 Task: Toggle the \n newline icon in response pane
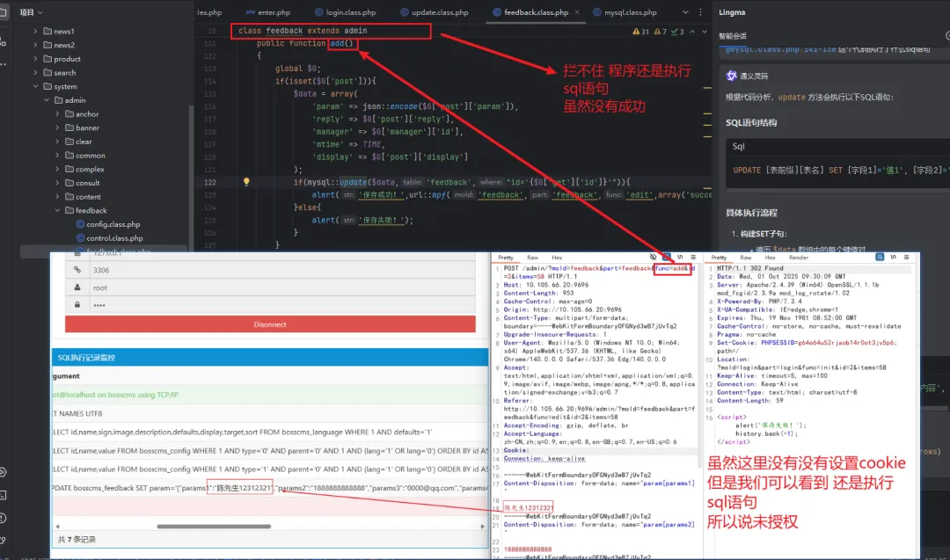(893, 258)
